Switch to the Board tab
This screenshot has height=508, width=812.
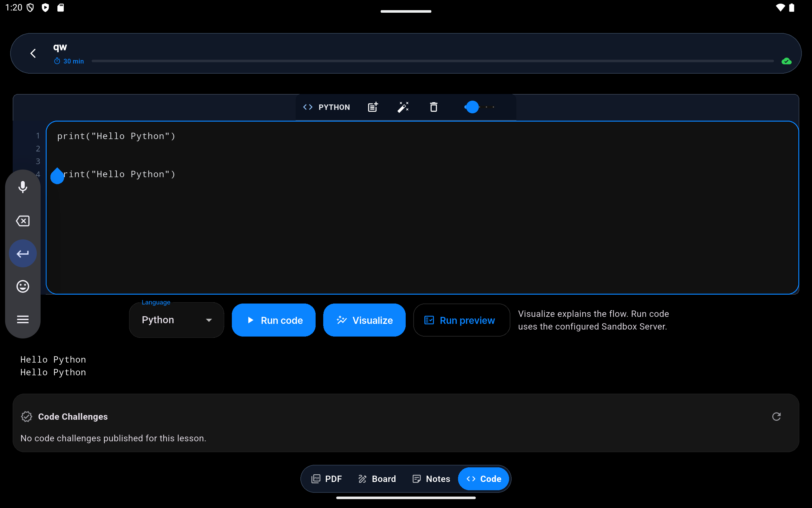(377, 479)
